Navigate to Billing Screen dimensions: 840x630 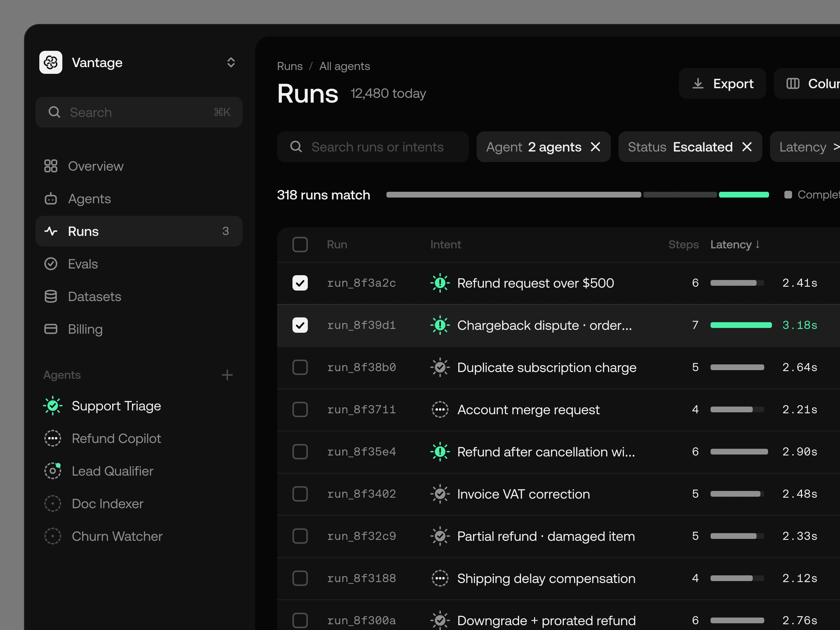point(139,329)
